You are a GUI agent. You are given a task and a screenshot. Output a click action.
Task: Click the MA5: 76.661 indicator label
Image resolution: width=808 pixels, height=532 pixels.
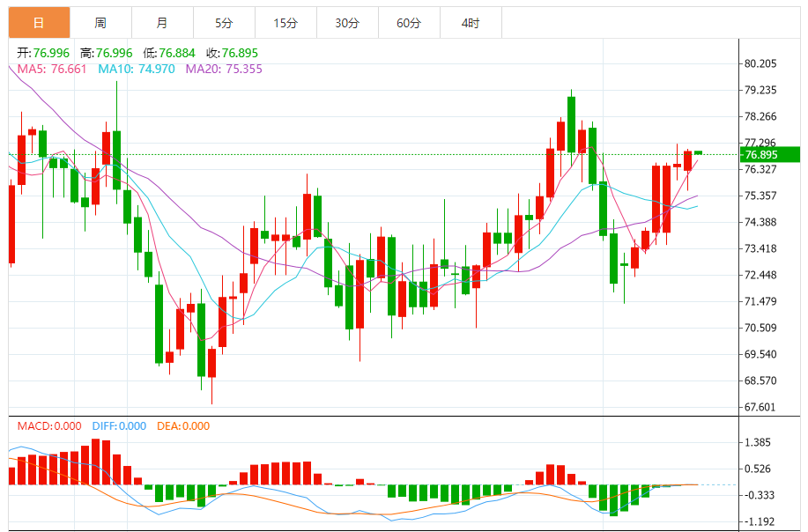point(52,69)
